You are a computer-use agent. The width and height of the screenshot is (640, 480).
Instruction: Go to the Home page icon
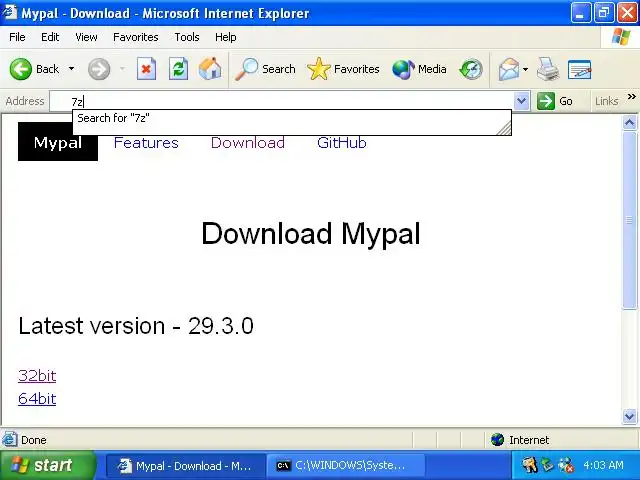pyautogui.click(x=210, y=69)
